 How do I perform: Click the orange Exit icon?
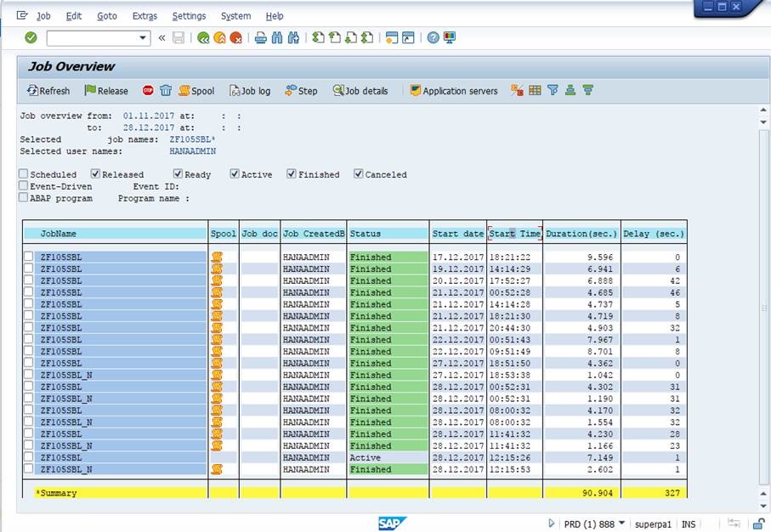click(219, 38)
